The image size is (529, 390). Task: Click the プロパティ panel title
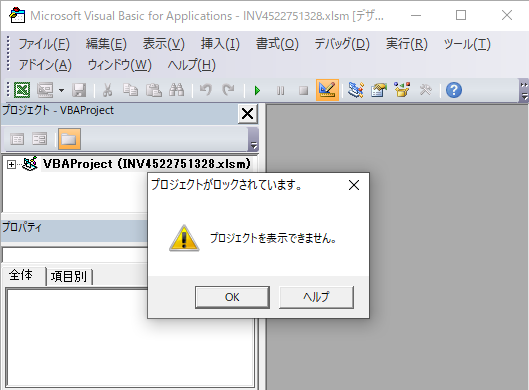(22, 227)
